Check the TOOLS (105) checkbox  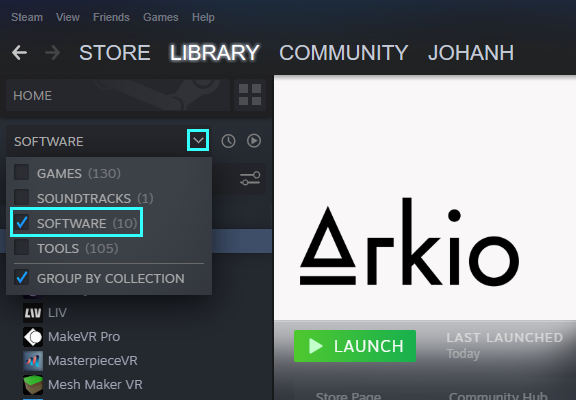click(x=22, y=247)
